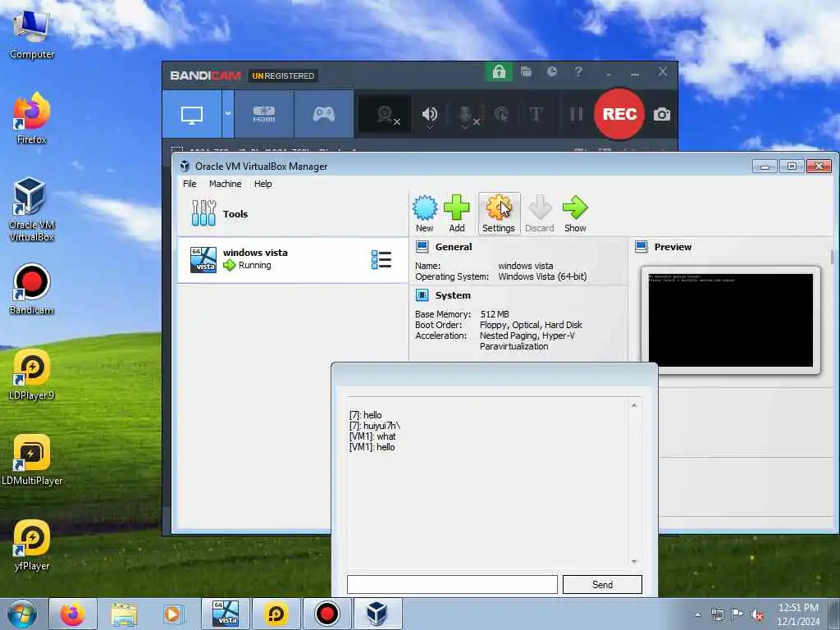Click the New machine icon in VirtualBox

pos(425,213)
